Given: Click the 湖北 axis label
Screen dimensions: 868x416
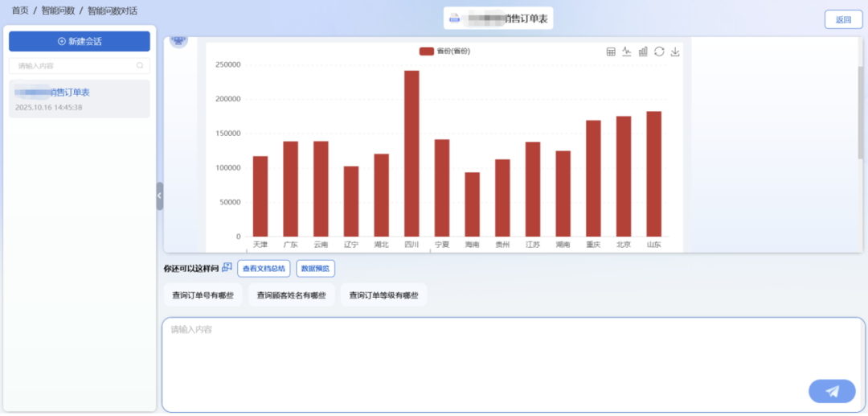Looking at the screenshot, I should (x=381, y=245).
